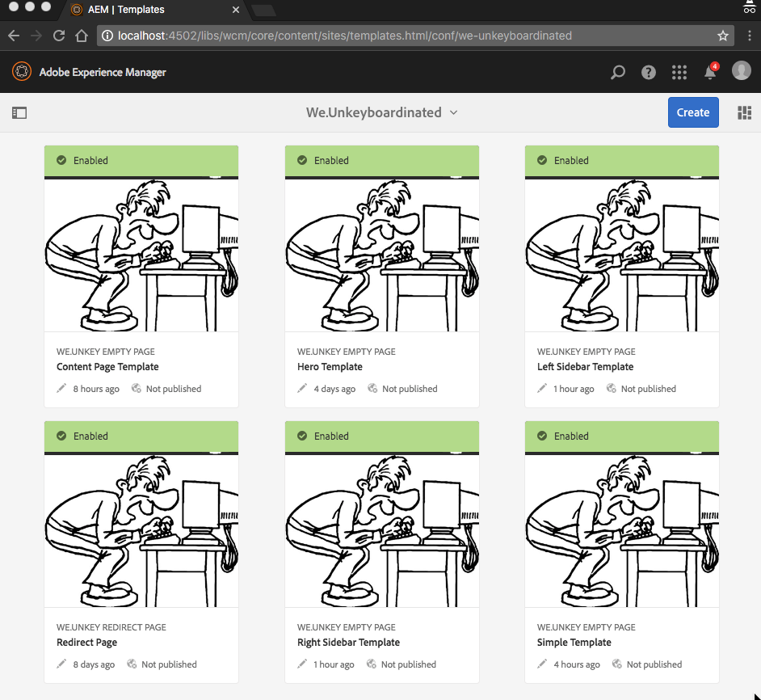Open the search magnifier in AEM header
The width and height of the screenshot is (761, 700).
click(617, 73)
